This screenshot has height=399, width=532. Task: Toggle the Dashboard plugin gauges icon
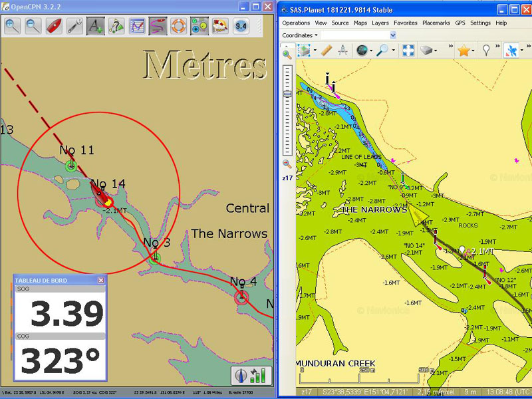[x=199, y=26]
